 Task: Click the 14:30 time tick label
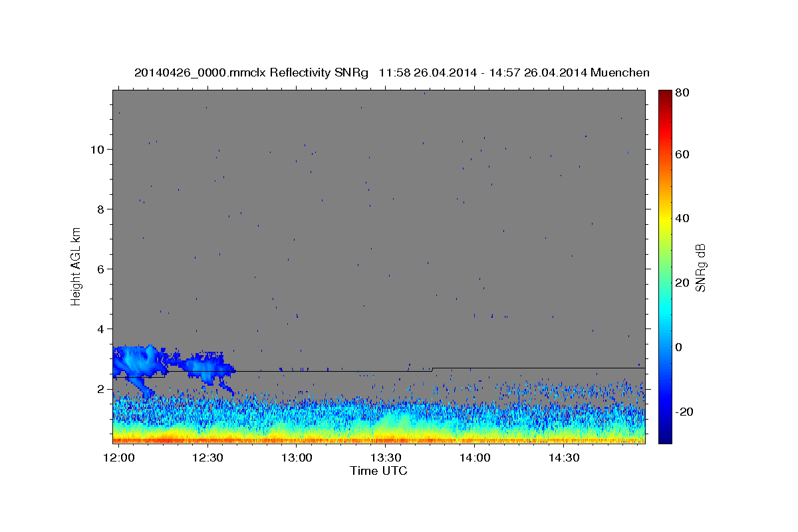pyautogui.click(x=564, y=458)
